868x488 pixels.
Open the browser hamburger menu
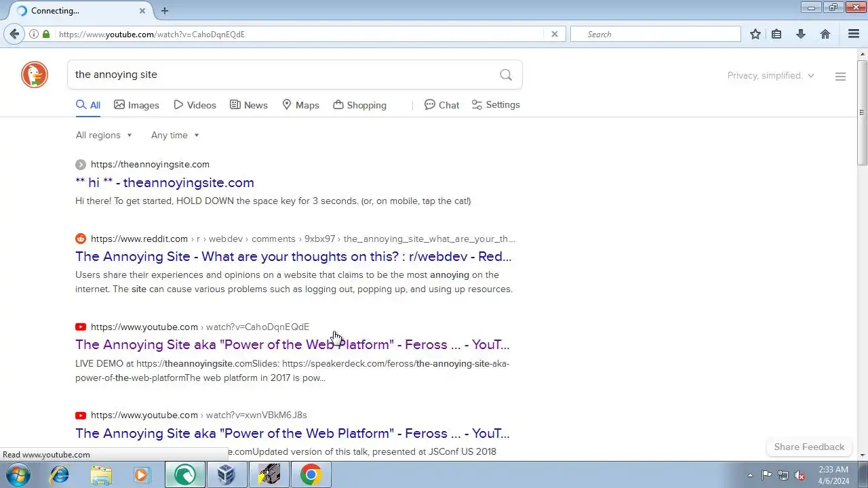854,34
